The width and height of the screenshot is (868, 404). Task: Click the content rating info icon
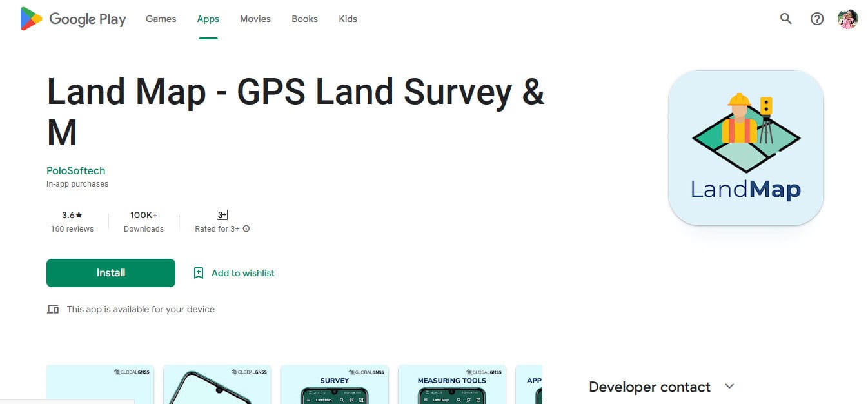246,229
